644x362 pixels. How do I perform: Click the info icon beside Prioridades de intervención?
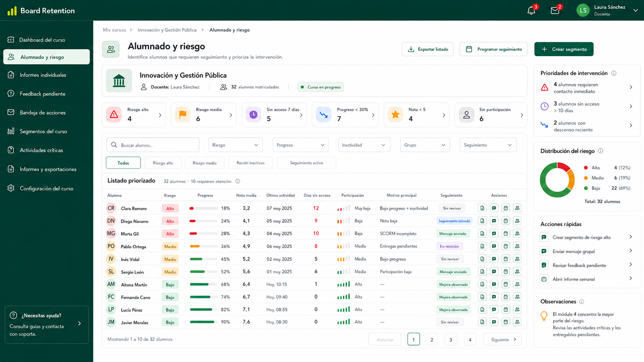point(614,73)
